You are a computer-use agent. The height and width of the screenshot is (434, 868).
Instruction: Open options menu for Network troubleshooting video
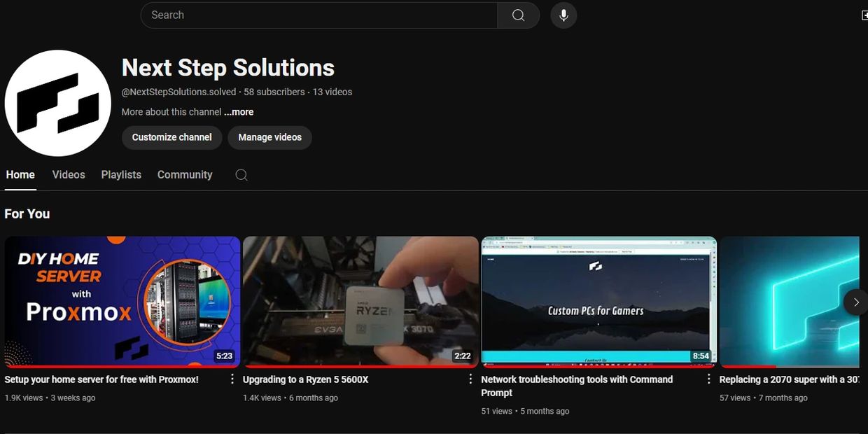[708, 379]
